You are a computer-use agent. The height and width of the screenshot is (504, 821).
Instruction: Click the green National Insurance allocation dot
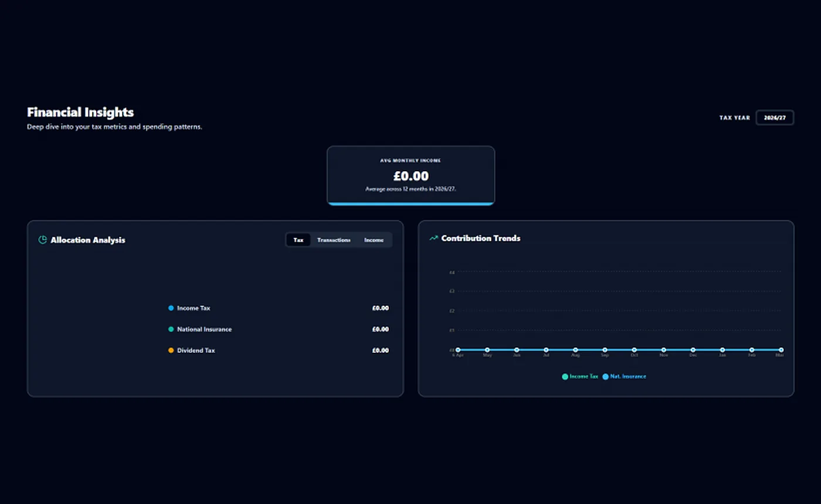click(x=171, y=329)
